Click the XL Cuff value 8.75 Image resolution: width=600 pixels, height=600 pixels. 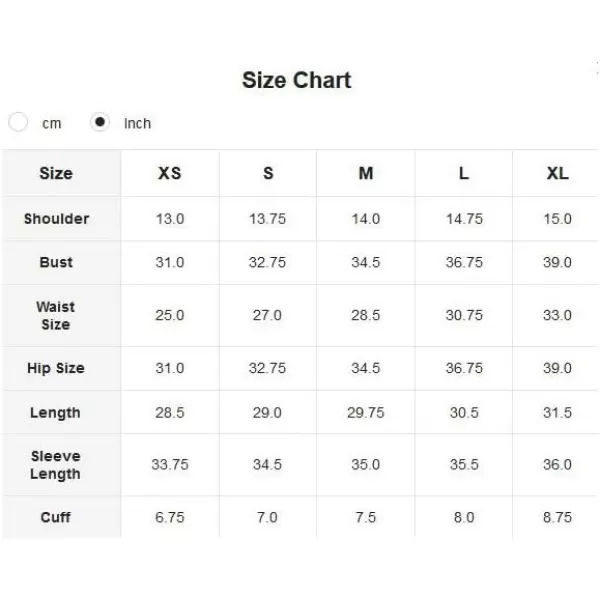point(557,517)
